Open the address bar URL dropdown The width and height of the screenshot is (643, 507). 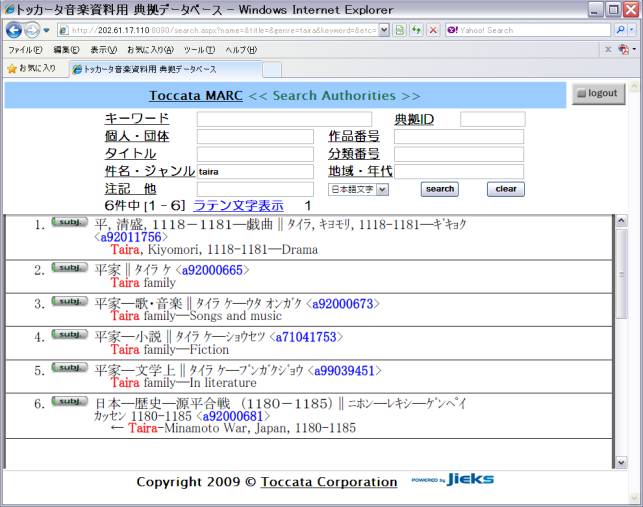pyautogui.click(x=384, y=30)
